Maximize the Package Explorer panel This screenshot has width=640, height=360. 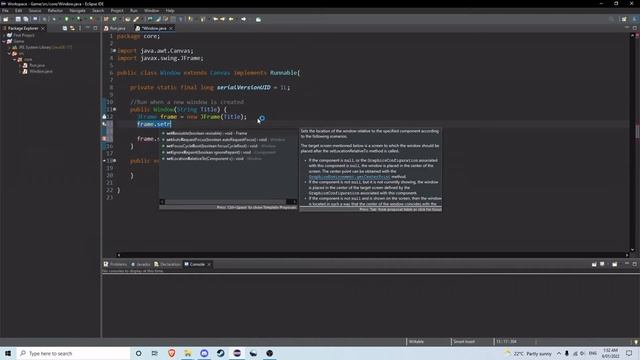click(x=95, y=28)
